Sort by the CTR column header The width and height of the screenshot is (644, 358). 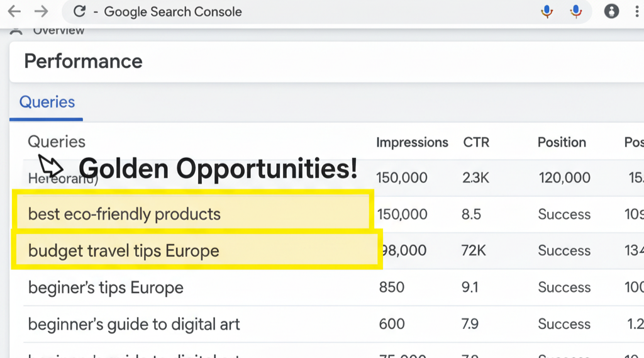pos(476,142)
